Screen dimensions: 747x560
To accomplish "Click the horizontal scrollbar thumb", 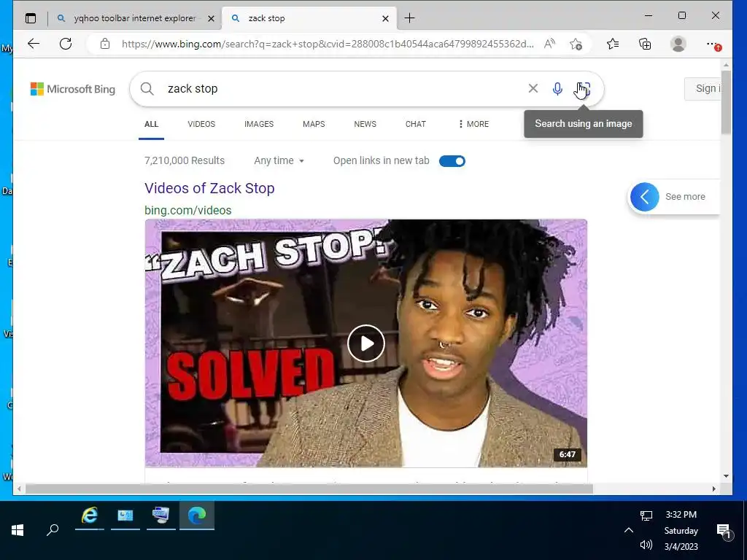I will (309, 489).
